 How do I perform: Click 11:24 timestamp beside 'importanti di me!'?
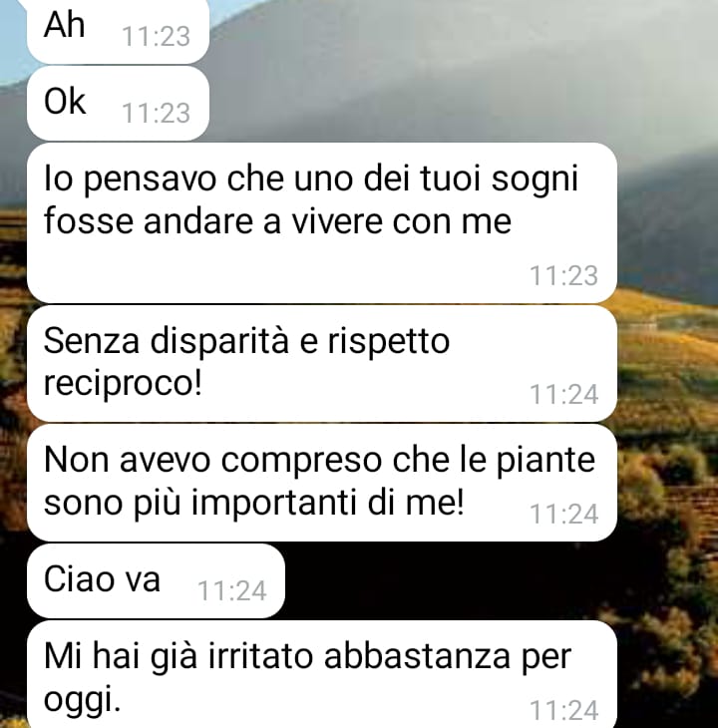[563, 514]
